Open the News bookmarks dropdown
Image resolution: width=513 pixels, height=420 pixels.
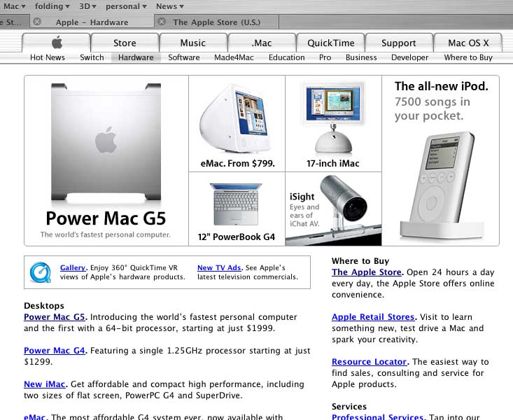point(170,6)
